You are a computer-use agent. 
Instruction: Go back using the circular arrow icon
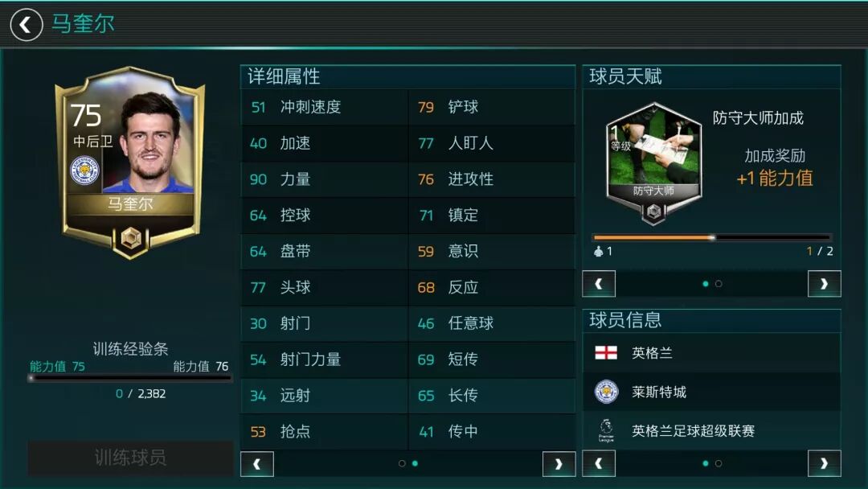click(x=26, y=25)
